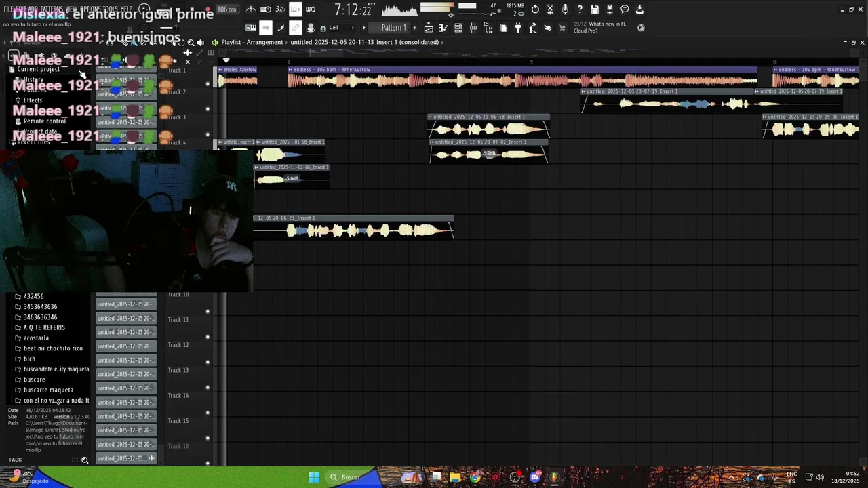Open the help question mark icon

(x=580, y=9)
